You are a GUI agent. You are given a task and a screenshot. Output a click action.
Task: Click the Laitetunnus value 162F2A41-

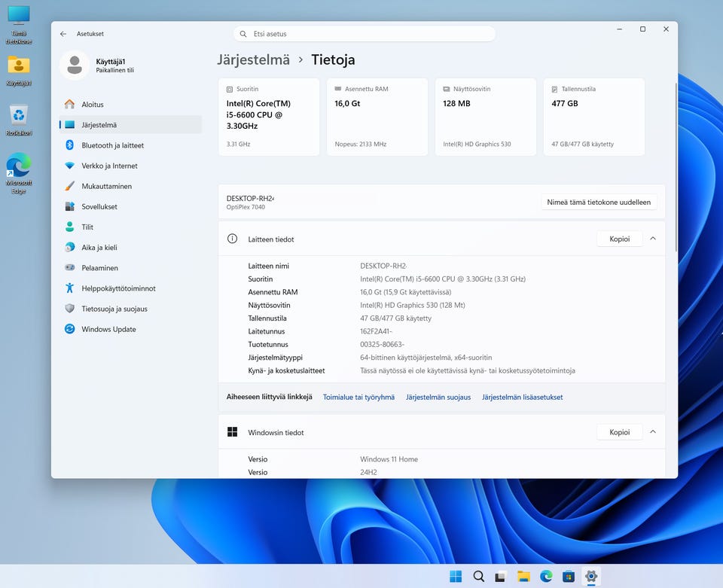pos(376,331)
